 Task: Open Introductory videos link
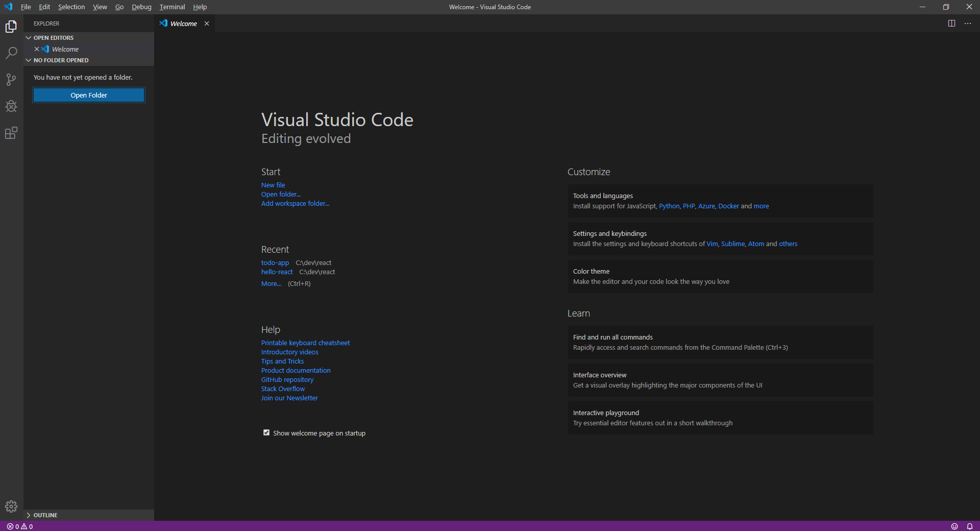[x=289, y=352]
